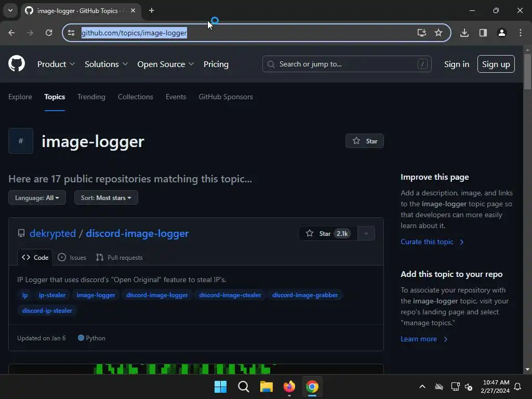Close the image-logger GitHub Topics tab

[133, 10]
